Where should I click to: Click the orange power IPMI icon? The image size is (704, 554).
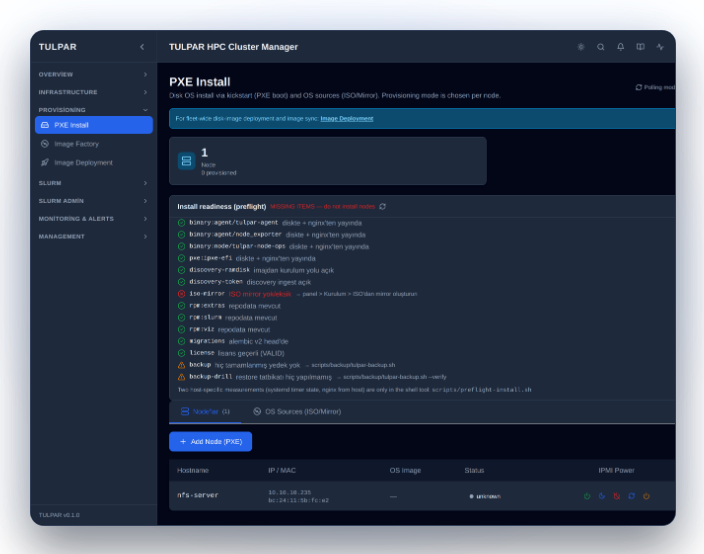647,496
